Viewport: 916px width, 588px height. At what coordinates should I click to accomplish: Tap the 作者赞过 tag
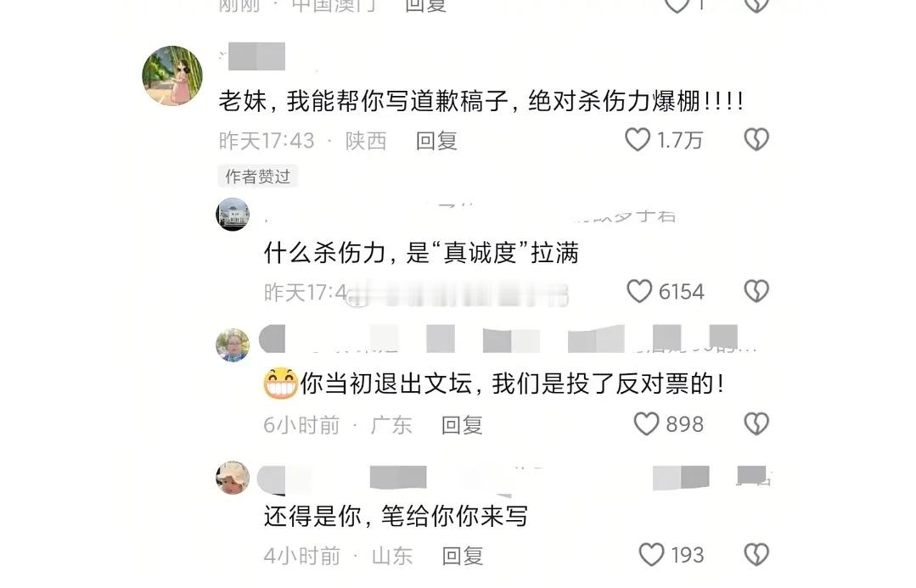click(257, 176)
